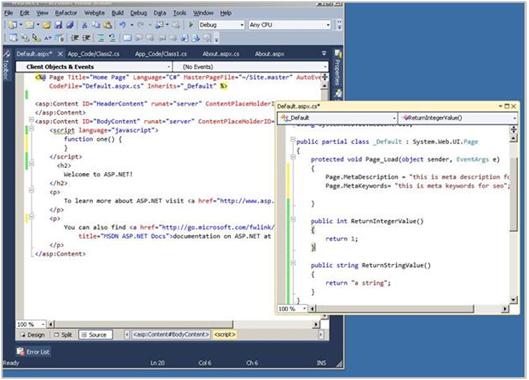Open the active documents list arrow
Image resolution: width=529 pixels, height=380 pixels.
tap(324, 53)
